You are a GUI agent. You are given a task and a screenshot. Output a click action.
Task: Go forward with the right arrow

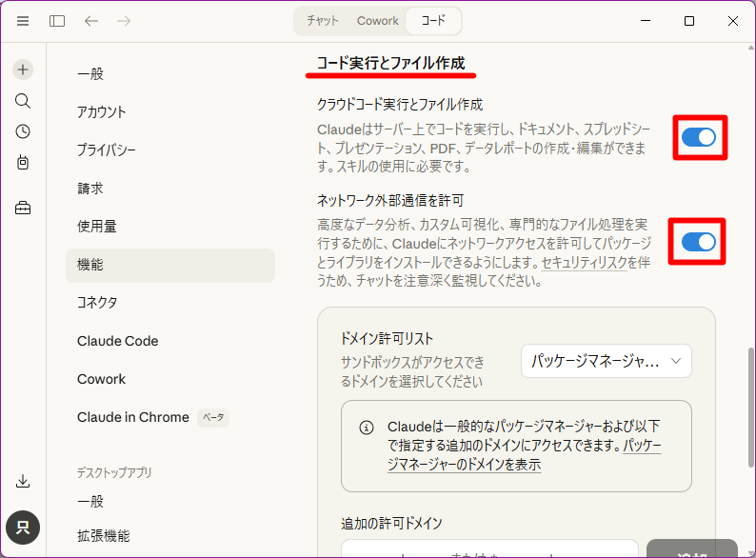(124, 21)
